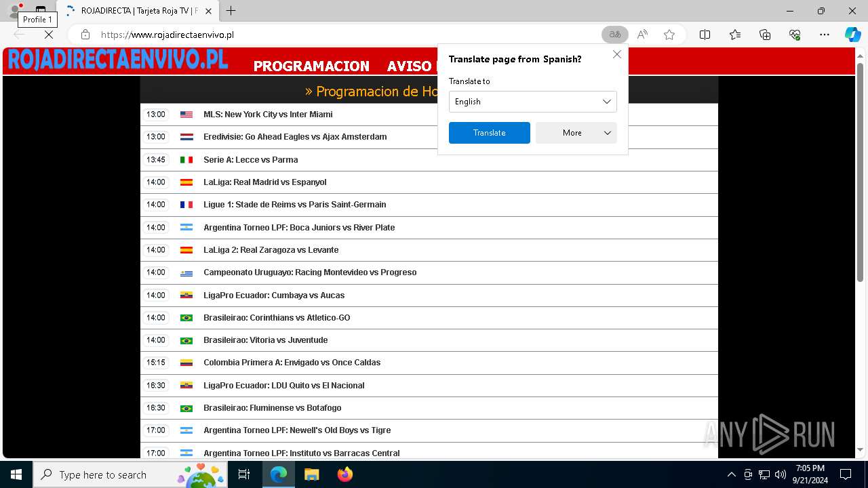
Task: Open the Copilot sidebar
Action: (x=852, y=35)
